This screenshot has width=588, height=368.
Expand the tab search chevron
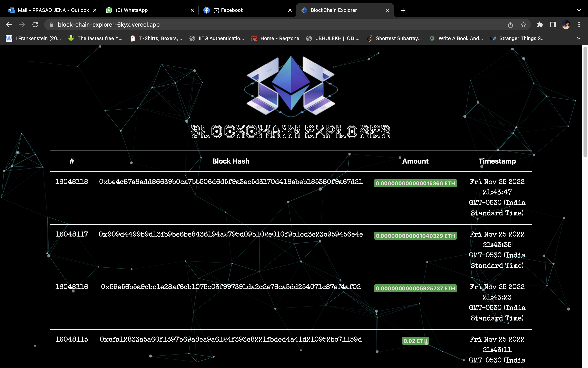point(579,10)
